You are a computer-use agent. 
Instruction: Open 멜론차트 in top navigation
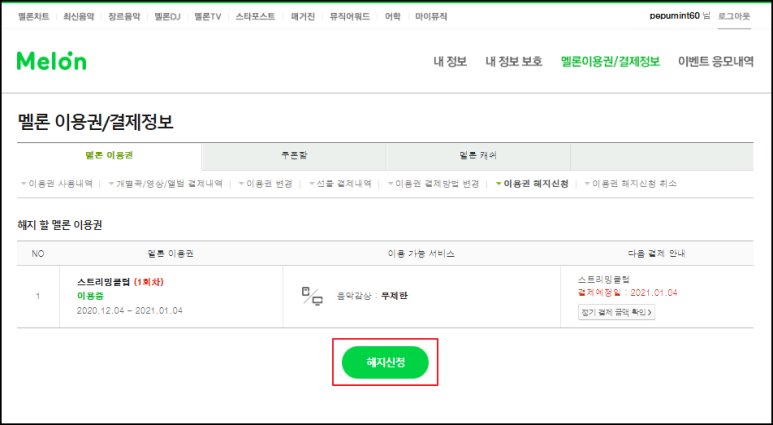pos(34,16)
